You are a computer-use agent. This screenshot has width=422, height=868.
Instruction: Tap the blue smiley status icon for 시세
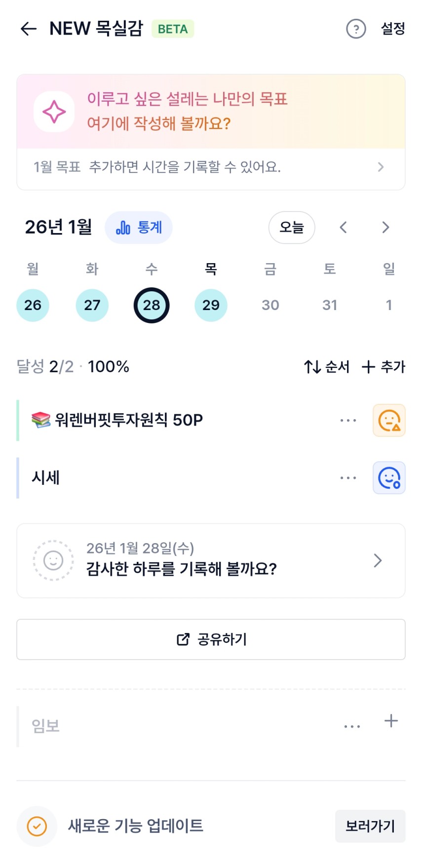coord(389,478)
